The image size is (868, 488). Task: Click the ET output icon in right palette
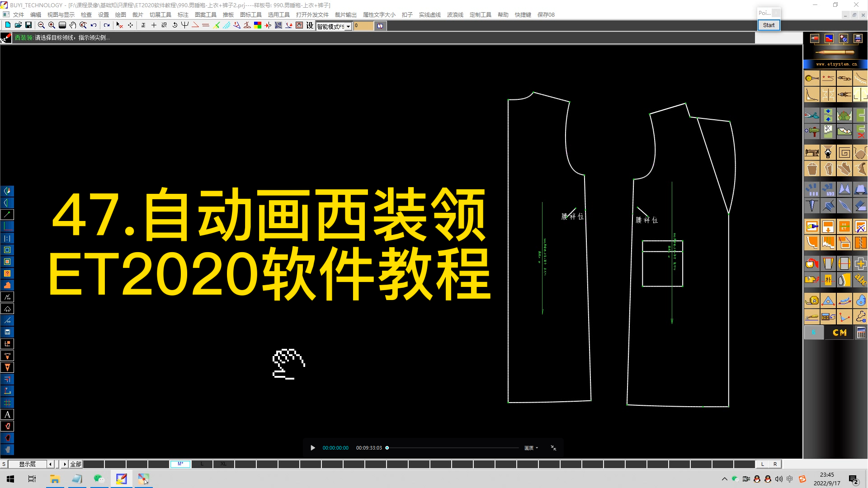pos(844,226)
